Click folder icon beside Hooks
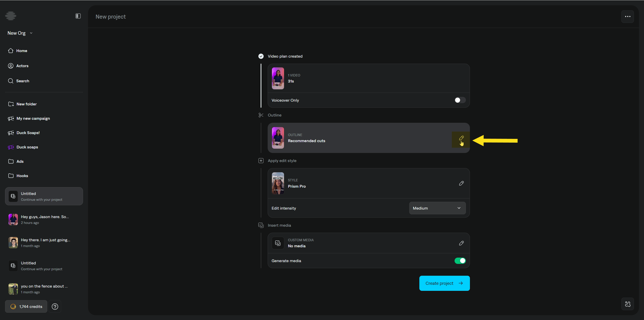This screenshot has width=644, height=320. 11,176
